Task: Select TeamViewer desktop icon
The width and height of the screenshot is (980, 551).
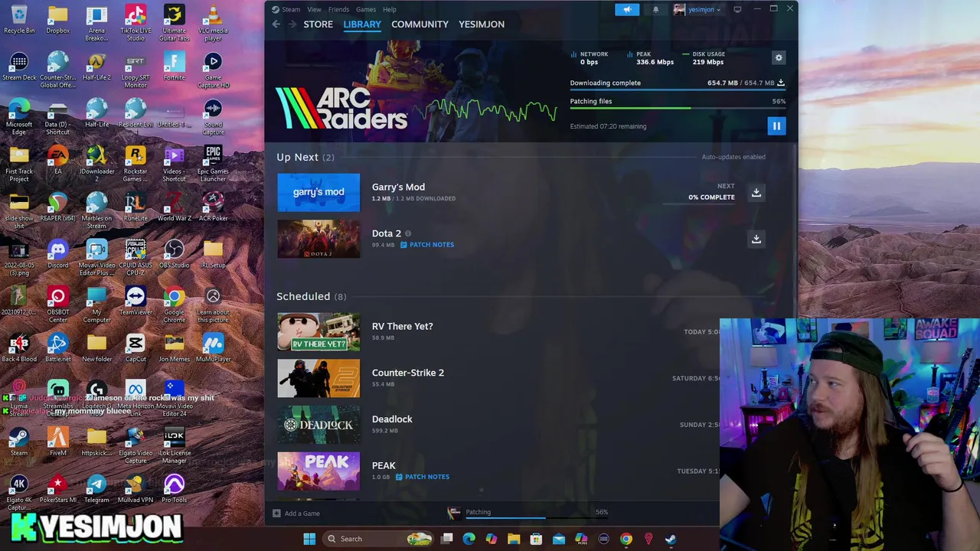Action: (136, 302)
